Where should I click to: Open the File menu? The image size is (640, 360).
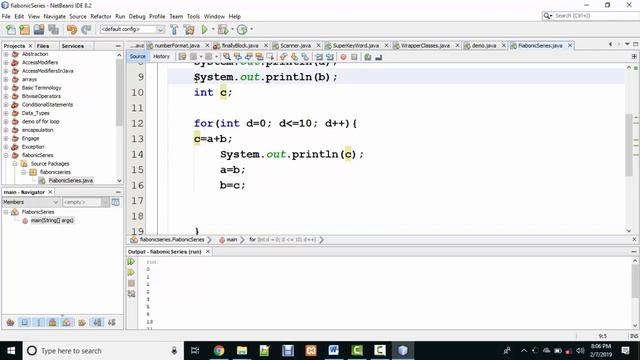pos(6,16)
